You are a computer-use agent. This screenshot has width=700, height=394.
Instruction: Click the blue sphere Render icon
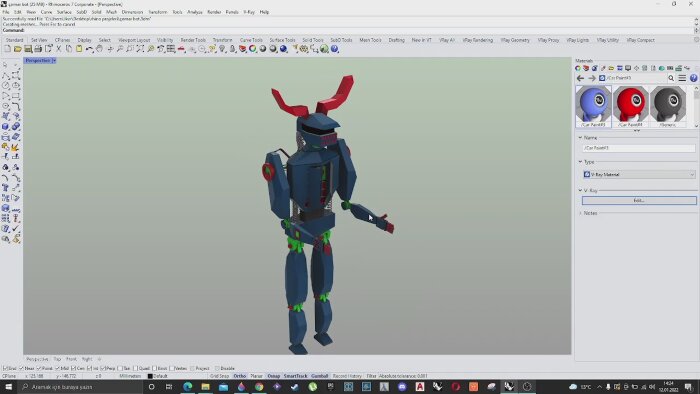(x=283, y=49)
